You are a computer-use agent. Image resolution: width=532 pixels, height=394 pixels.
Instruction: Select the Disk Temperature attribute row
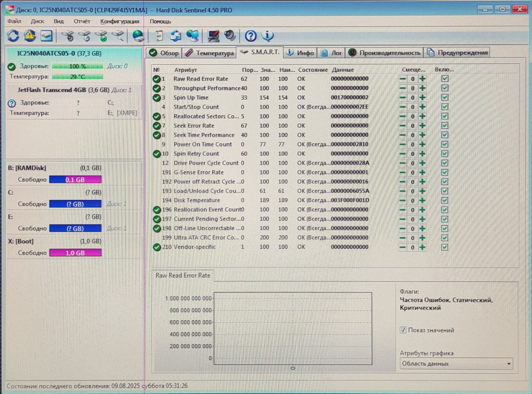(x=197, y=200)
